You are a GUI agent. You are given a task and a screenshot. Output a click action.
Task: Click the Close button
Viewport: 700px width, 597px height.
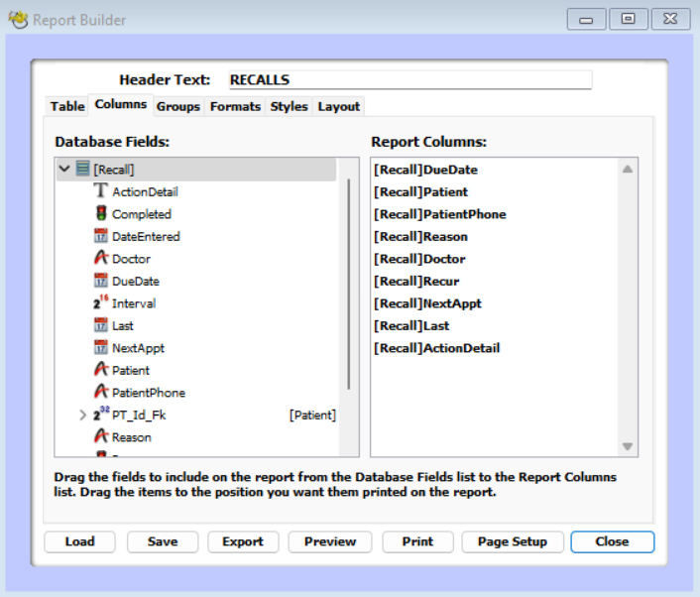pos(613,541)
